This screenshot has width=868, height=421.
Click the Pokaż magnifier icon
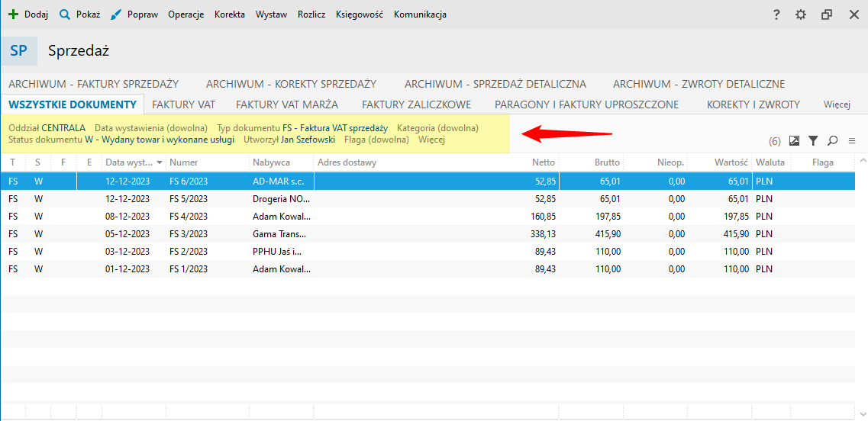(x=65, y=15)
